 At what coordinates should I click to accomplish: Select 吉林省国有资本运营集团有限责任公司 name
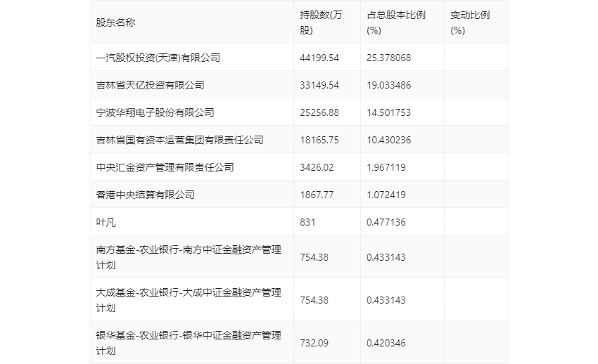179,140
